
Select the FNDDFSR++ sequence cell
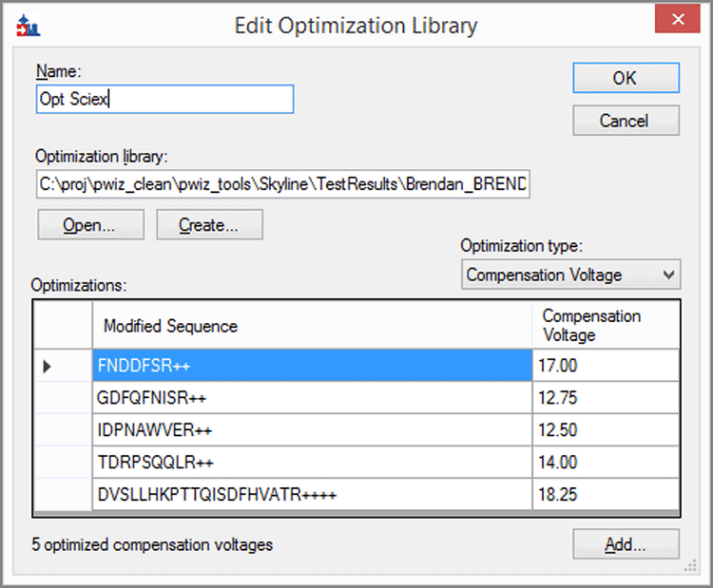312,366
